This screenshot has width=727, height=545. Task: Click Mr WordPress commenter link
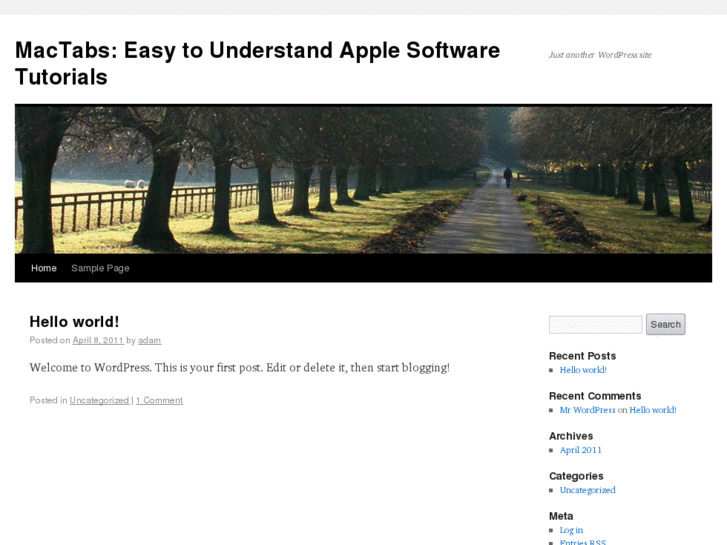[587, 410]
